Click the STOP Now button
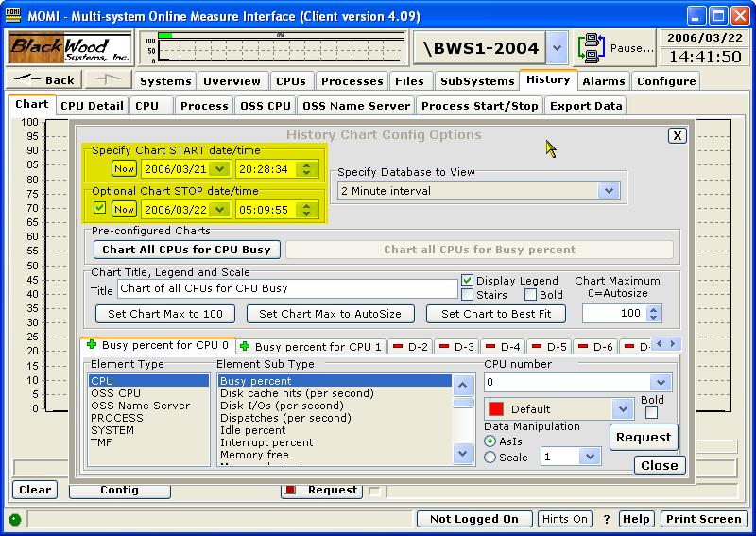Screen dimensions: 756x536 pyautogui.click(x=124, y=209)
